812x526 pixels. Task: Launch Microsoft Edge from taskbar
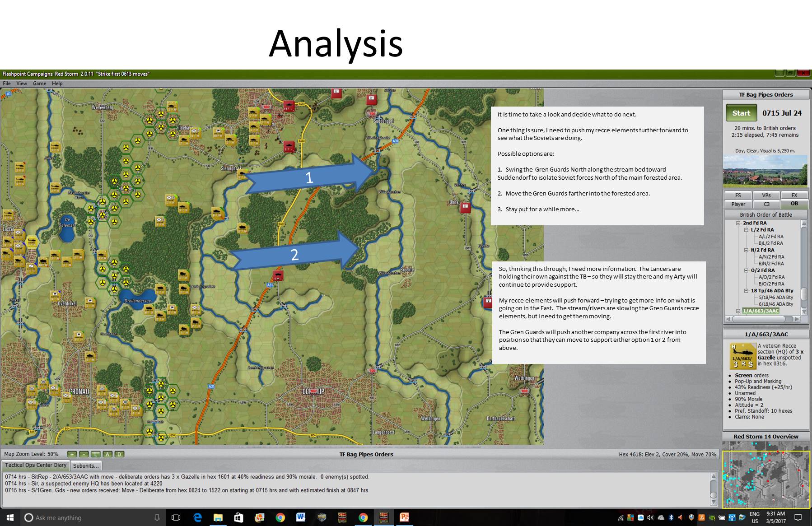[197, 517]
